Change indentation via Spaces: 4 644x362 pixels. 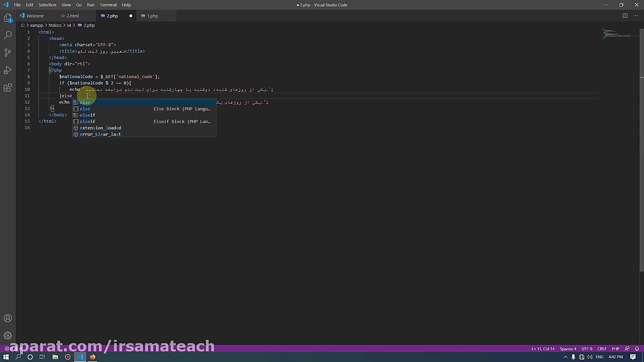tap(568, 349)
